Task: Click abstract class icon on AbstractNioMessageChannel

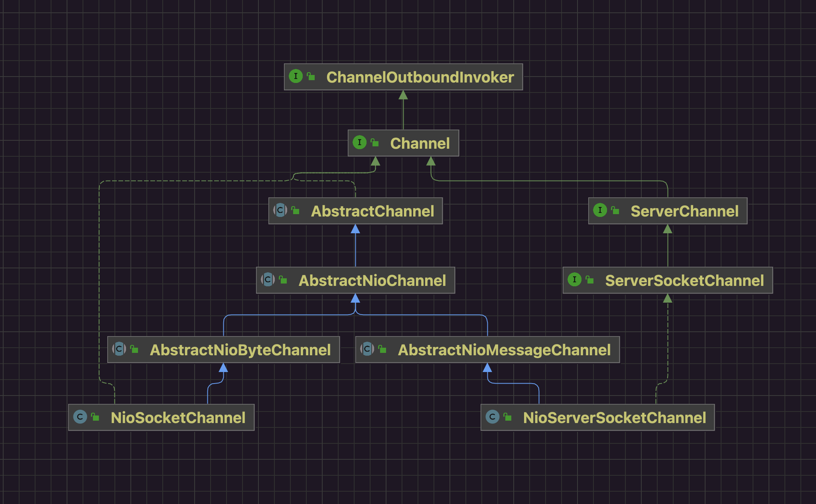Action: click(367, 349)
